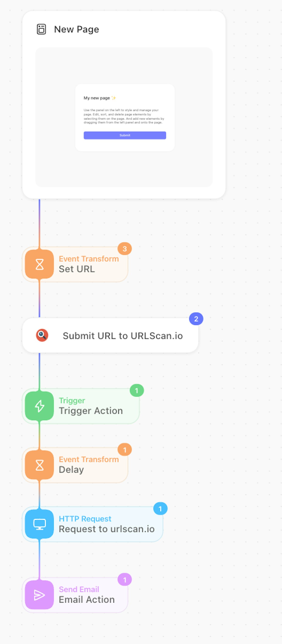
Task: Open the blue 2 badge on Submit URL
Action: pos(196,319)
